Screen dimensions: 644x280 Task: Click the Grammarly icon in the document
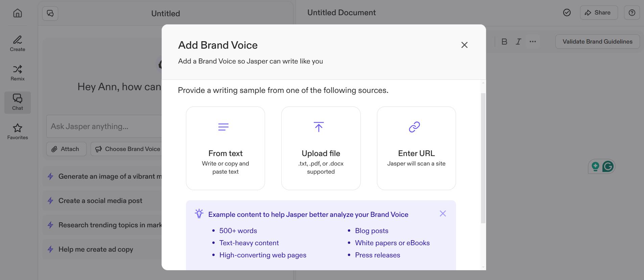pos(608,167)
